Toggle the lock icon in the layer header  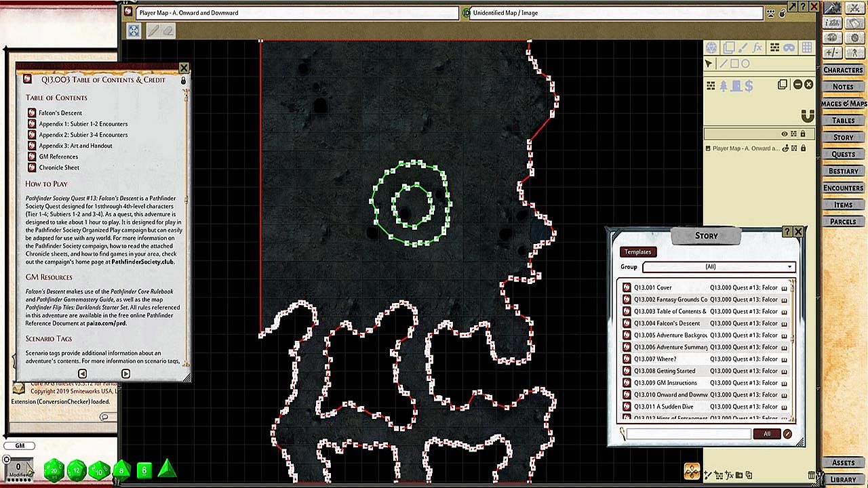pos(803,134)
